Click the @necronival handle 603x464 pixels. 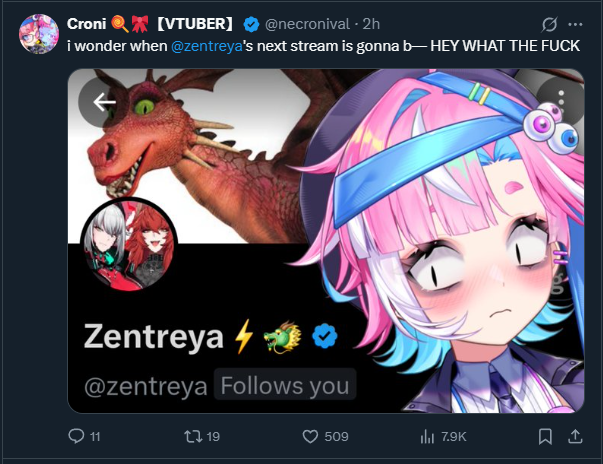[x=307, y=24]
